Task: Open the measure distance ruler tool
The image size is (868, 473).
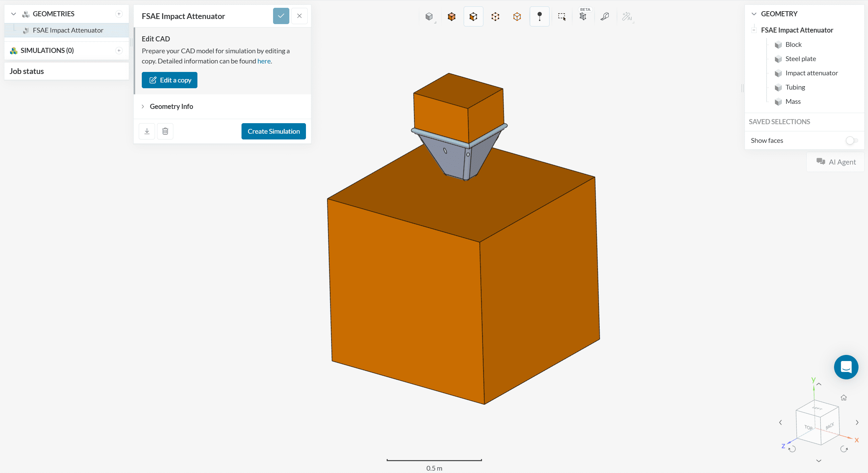Action: coord(605,16)
